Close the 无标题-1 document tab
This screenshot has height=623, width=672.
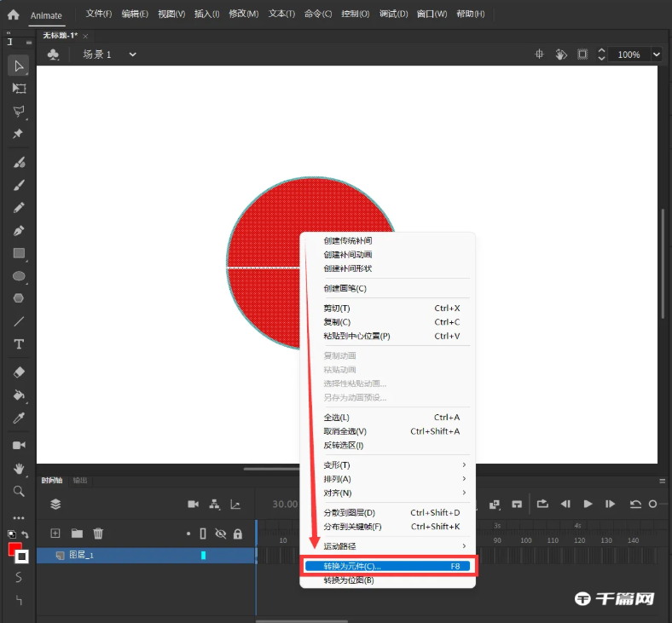point(85,36)
